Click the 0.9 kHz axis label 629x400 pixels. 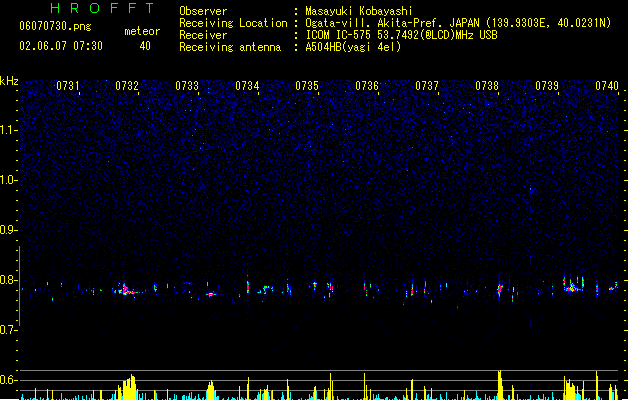8,230
